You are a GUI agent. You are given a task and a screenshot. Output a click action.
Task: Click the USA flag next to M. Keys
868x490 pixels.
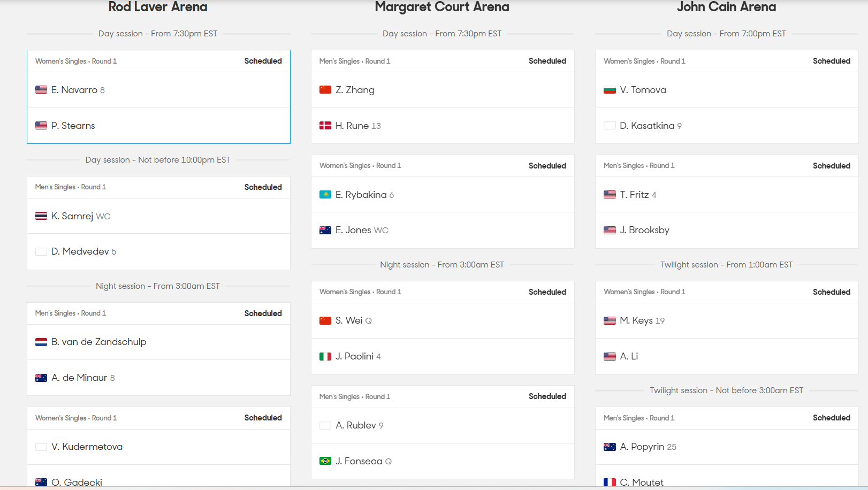[610, 320]
